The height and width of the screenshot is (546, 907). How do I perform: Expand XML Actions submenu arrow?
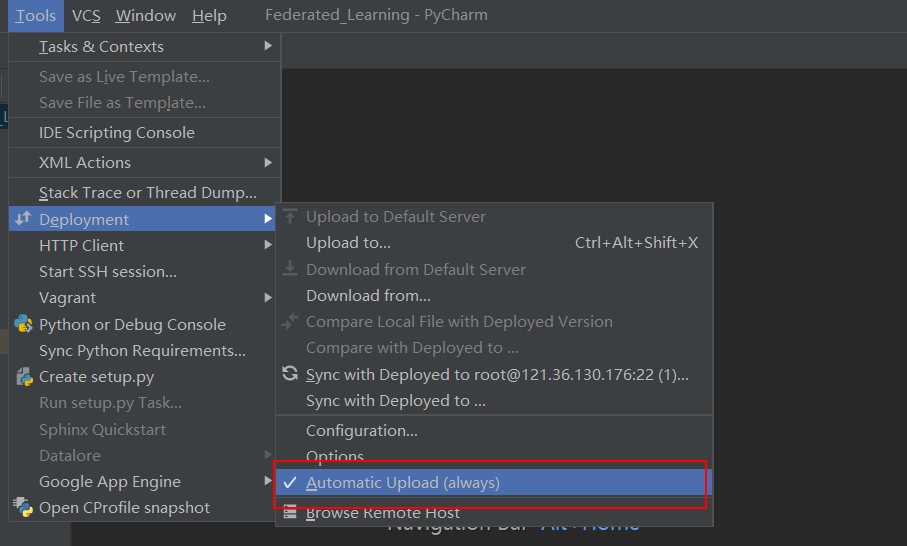pos(268,163)
